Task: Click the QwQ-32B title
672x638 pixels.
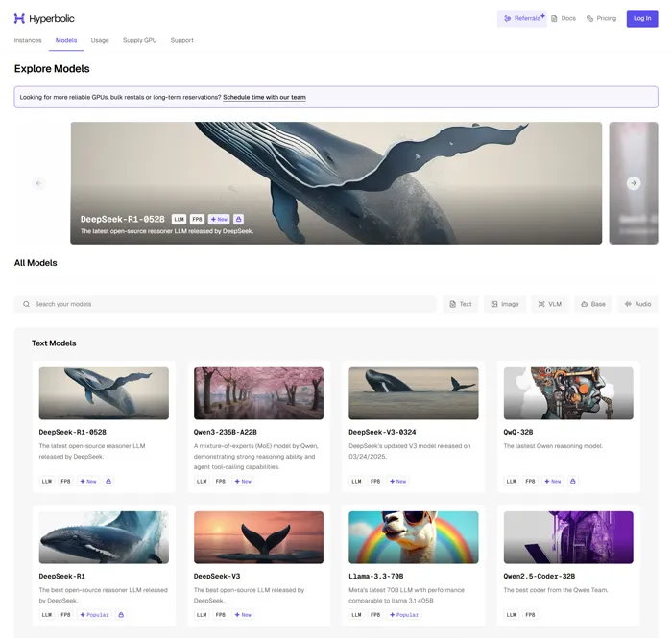Action: click(518, 432)
